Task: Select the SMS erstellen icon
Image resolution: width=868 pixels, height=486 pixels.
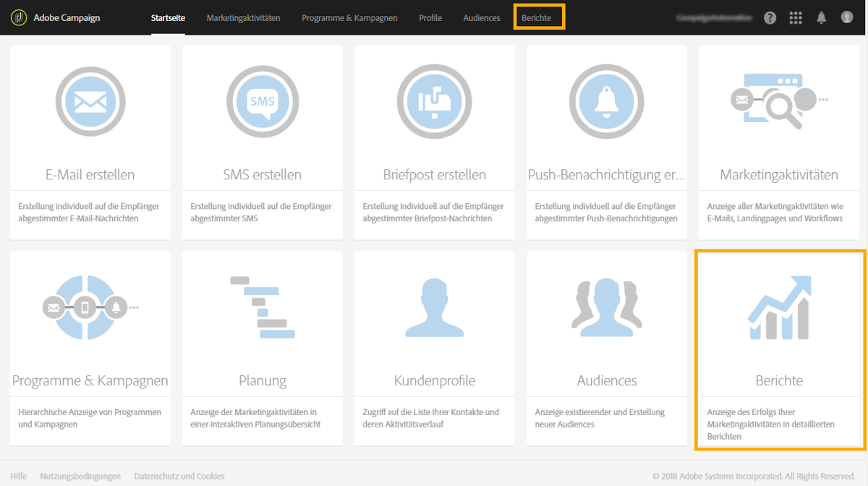Action: click(x=262, y=101)
